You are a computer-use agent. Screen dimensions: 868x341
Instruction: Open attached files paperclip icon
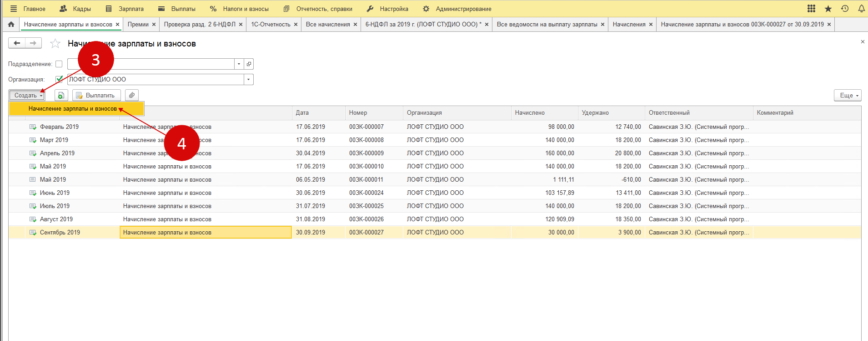[131, 95]
